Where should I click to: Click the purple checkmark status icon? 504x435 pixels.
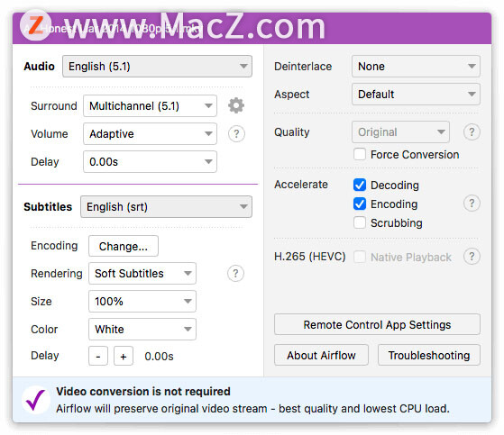(36, 400)
